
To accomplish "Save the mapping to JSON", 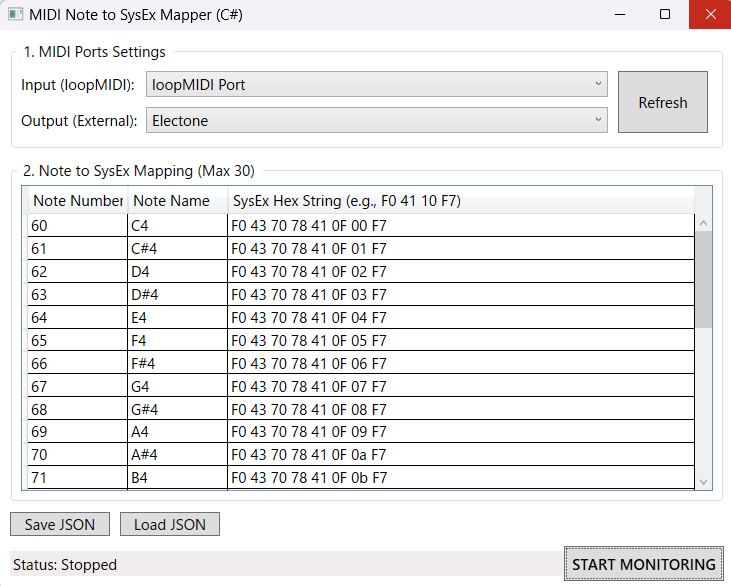I will tap(60, 524).
